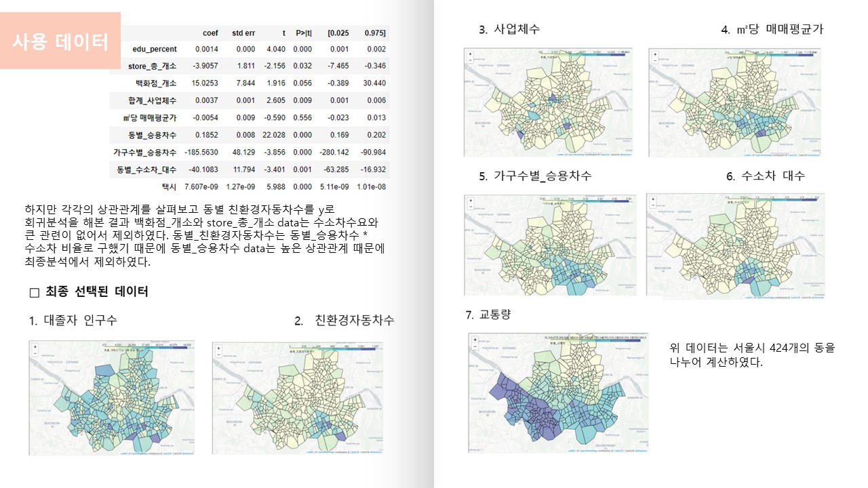Click the 택시 row label in the table
Viewport: 868px width, 488px height.
(x=169, y=186)
